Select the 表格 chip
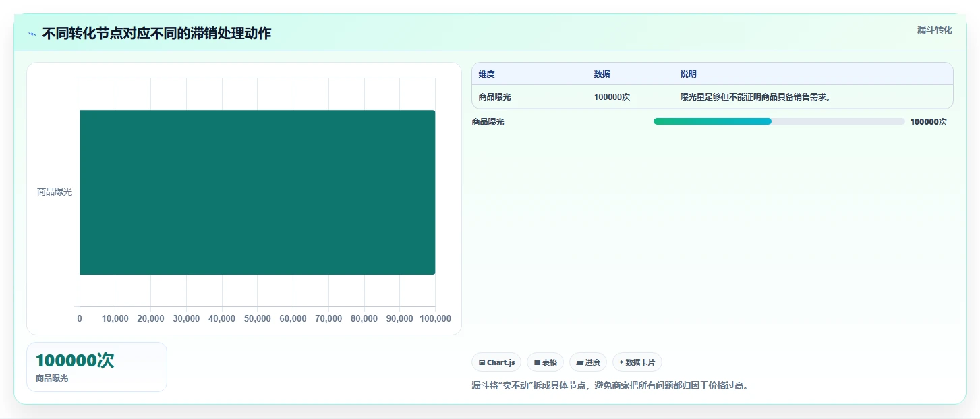Image resolution: width=980 pixels, height=419 pixels. coord(545,362)
